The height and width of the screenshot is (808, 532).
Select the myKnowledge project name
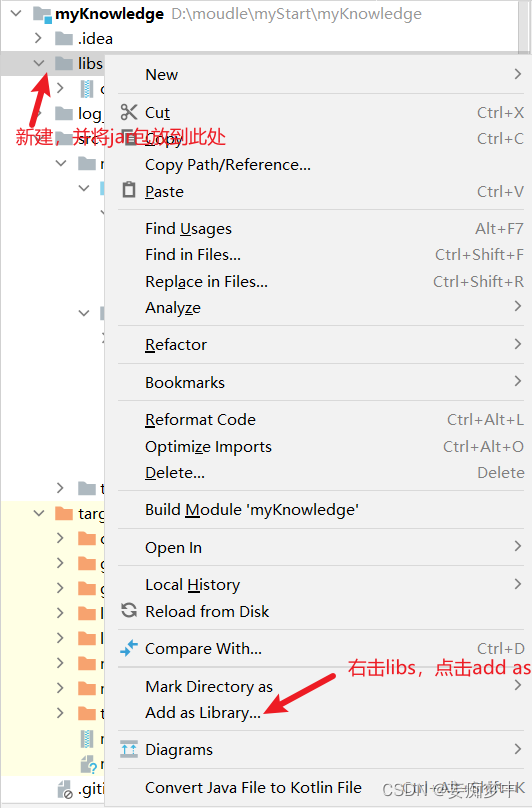coord(109,14)
